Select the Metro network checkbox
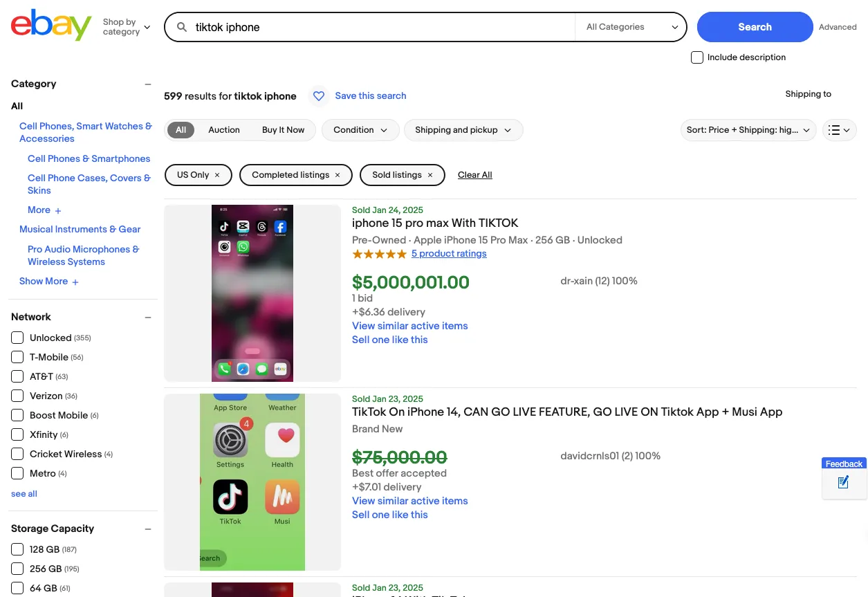 point(17,473)
